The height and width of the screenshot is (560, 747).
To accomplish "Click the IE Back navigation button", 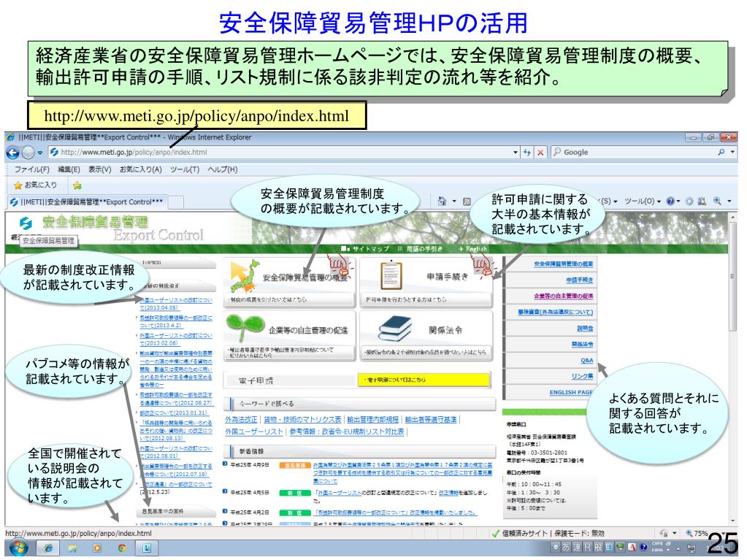I will pos(13,153).
